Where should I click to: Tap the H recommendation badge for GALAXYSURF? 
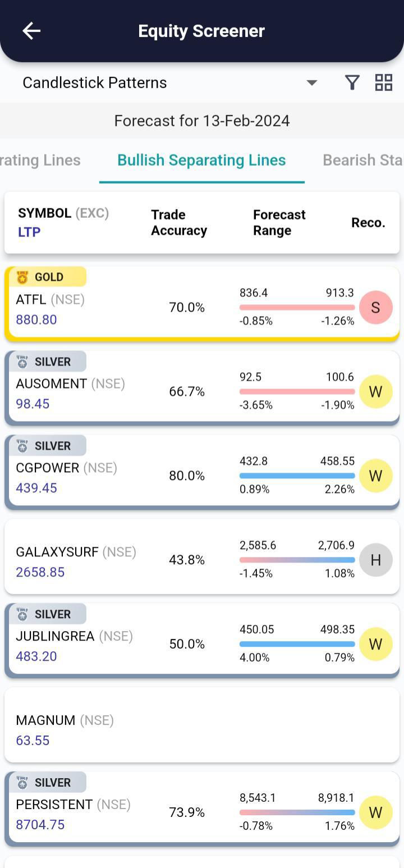375,560
